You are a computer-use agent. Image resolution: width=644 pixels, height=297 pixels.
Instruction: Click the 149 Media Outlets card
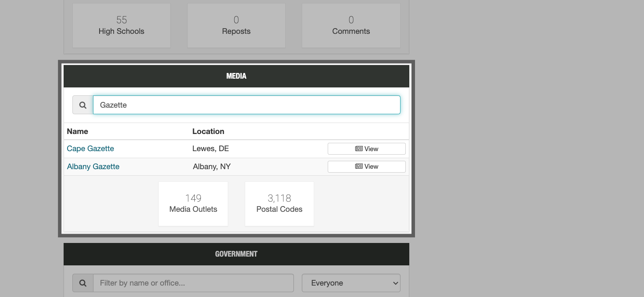coord(193,203)
